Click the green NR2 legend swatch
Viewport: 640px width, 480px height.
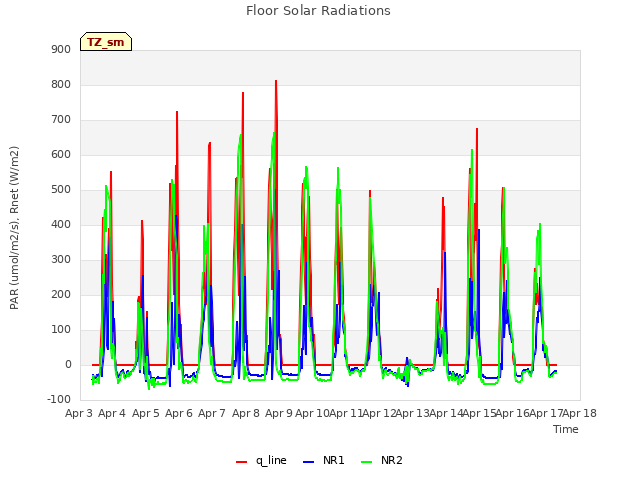pyautogui.click(x=367, y=462)
